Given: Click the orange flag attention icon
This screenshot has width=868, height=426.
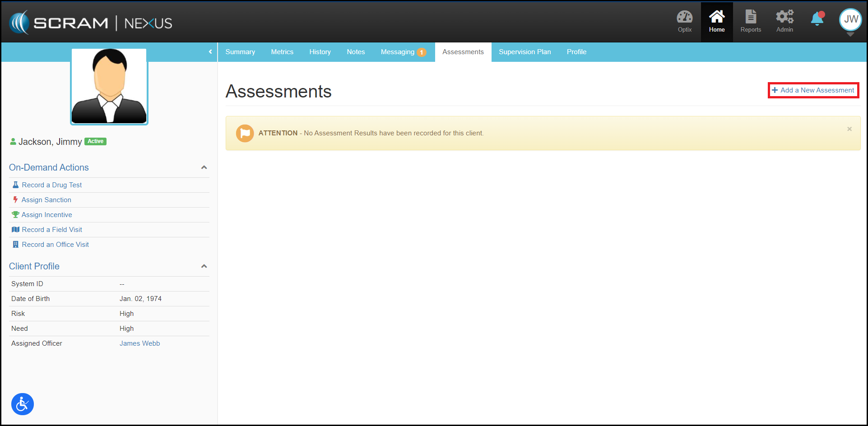Looking at the screenshot, I should click(245, 133).
